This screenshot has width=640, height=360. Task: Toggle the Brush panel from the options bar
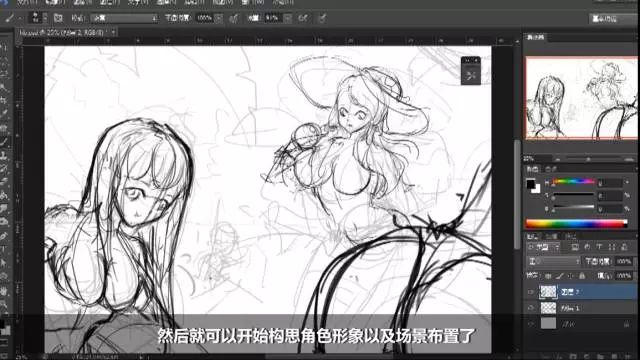[x=58, y=18]
